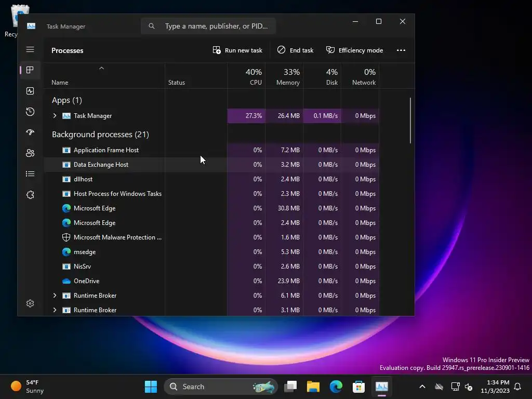This screenshot has width=532, height=399.
Task: Click the OneDrive cloud icon
Action: pos(66,281)
